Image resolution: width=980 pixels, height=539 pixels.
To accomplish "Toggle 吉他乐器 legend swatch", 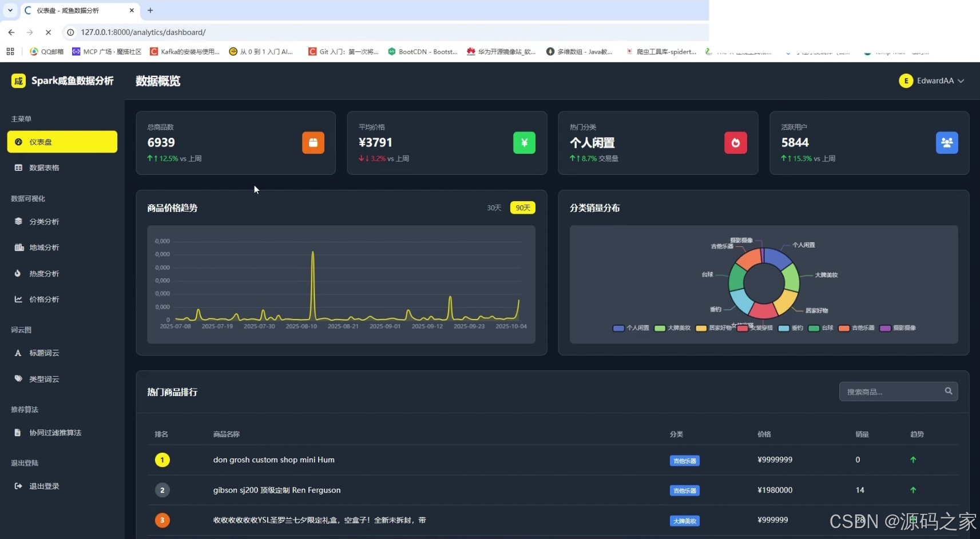I will click(844, 328).
